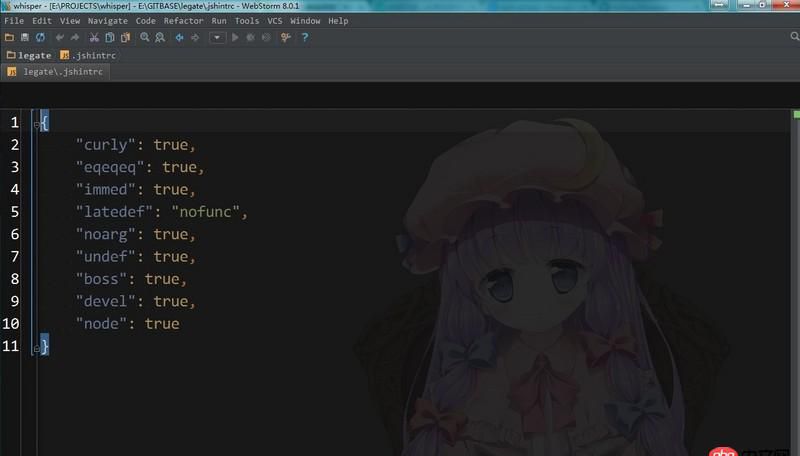The image size is (800, 456).
Task: Open Settings via wrench toolbar icon
Action: pyautogui.click(x=286, y=37)
